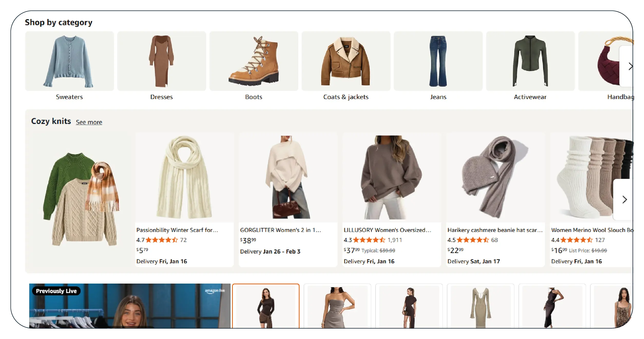Click the star rating of Passionbility scarf
Screen dimensions: 644x339
[x=162, y=240]
